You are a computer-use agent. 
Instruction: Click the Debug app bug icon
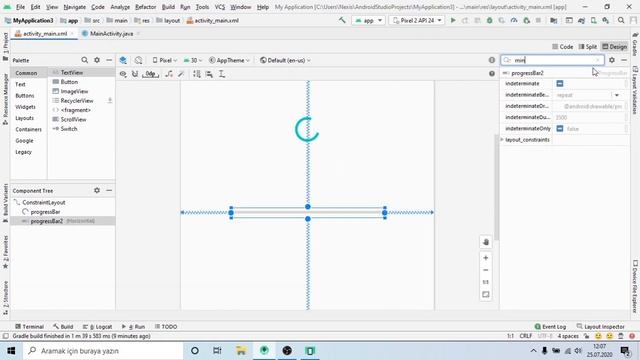(489, 20)
